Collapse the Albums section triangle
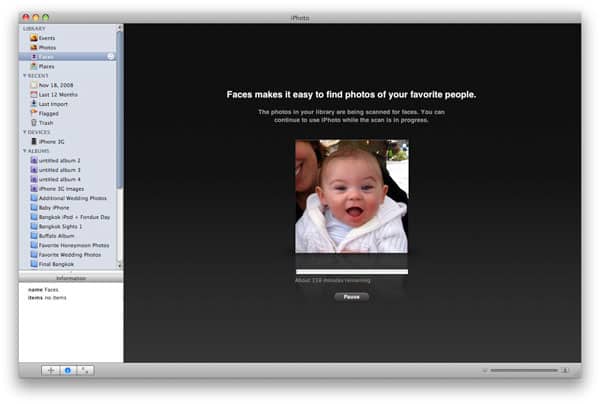Screen dimensions: 600x404 (24, 151)
